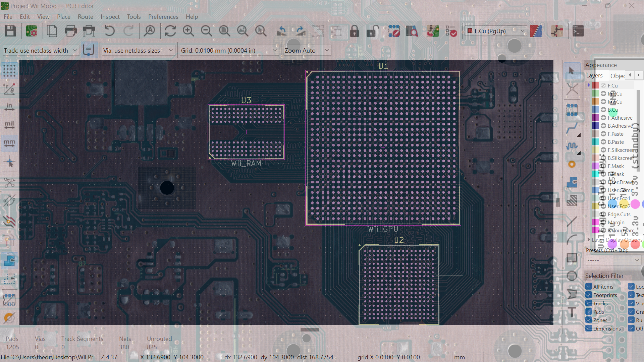Switch units to mils
The height and width of the screenshot is (362, 644).
click(9, 125)
